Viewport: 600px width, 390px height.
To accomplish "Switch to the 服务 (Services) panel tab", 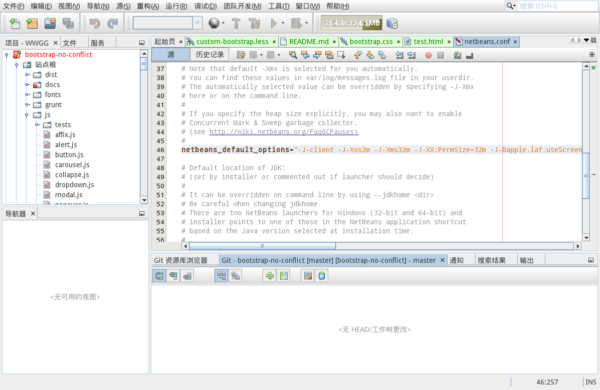I will [x=97, y=43].
